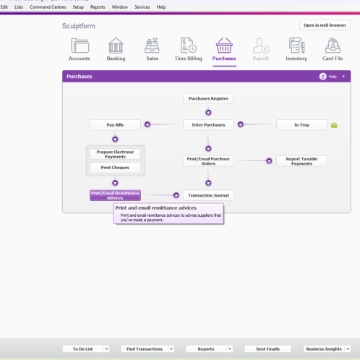Open the Payroll command centre icon
The width and height of the screenshot is (360, 360).
coord(261,46)
